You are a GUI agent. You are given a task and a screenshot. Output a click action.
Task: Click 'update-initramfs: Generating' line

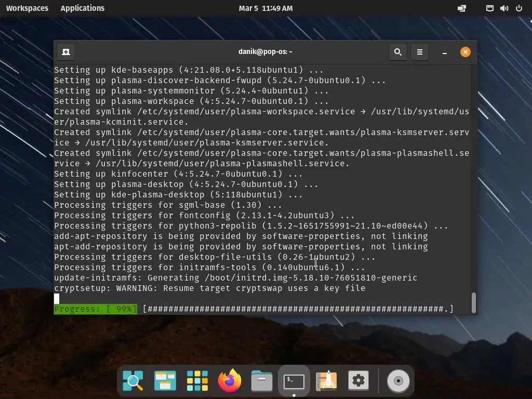pyautogui.click(x=235, y=278)
